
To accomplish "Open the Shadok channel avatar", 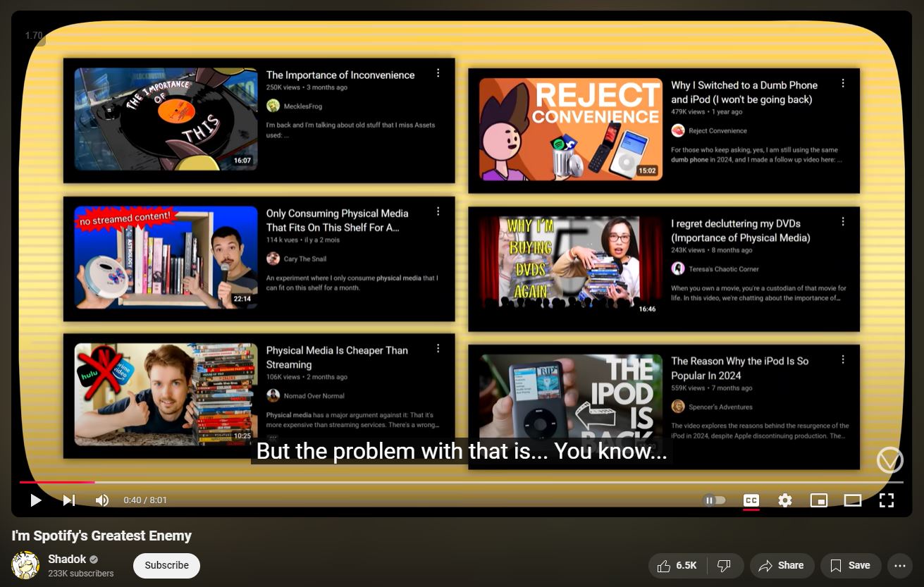I will [x=25, y=565].
